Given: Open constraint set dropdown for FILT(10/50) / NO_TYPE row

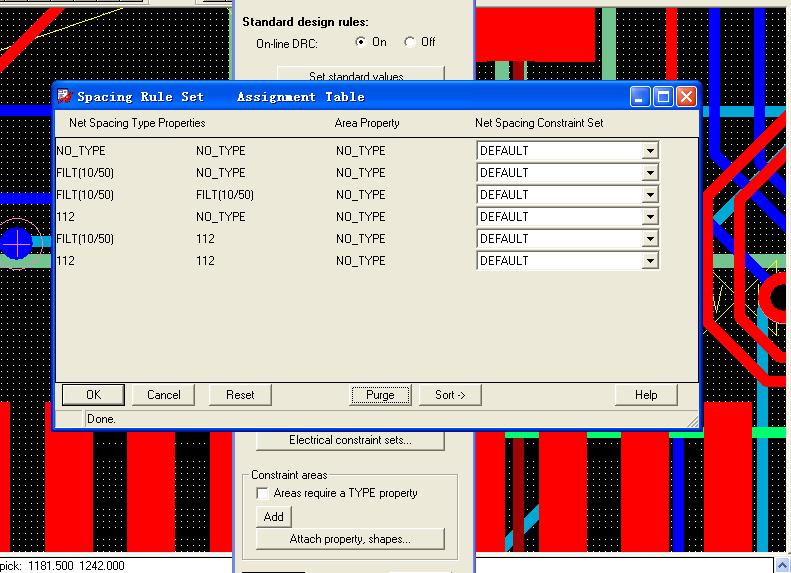Looking at the screenshot, I should [x=650, y=173].
